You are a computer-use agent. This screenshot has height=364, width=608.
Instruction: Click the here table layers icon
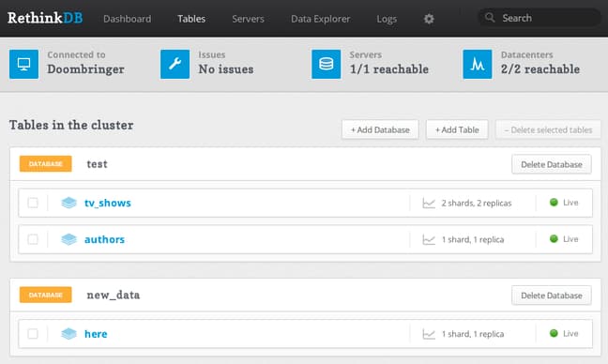coord(69,334)
